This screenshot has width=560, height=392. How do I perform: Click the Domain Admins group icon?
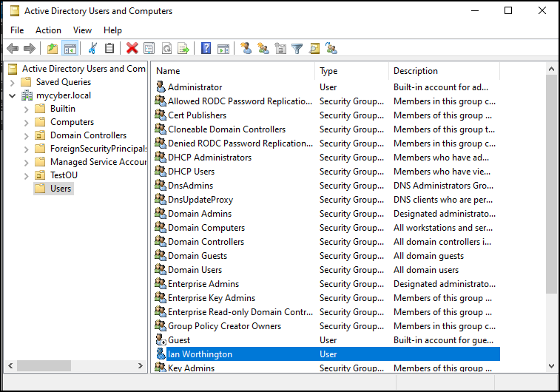[161, 213]
